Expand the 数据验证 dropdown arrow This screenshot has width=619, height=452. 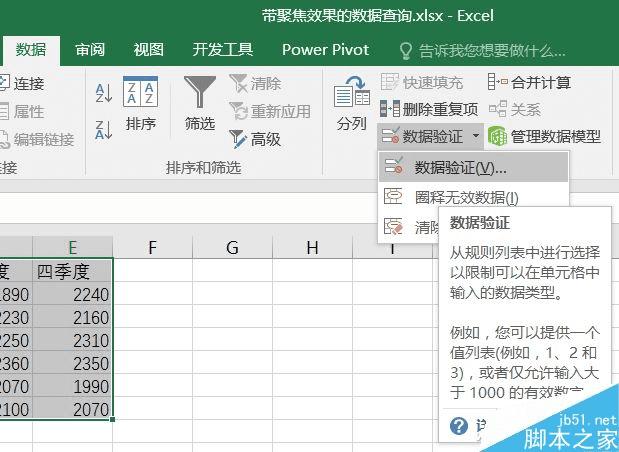[x=476, y=137]
